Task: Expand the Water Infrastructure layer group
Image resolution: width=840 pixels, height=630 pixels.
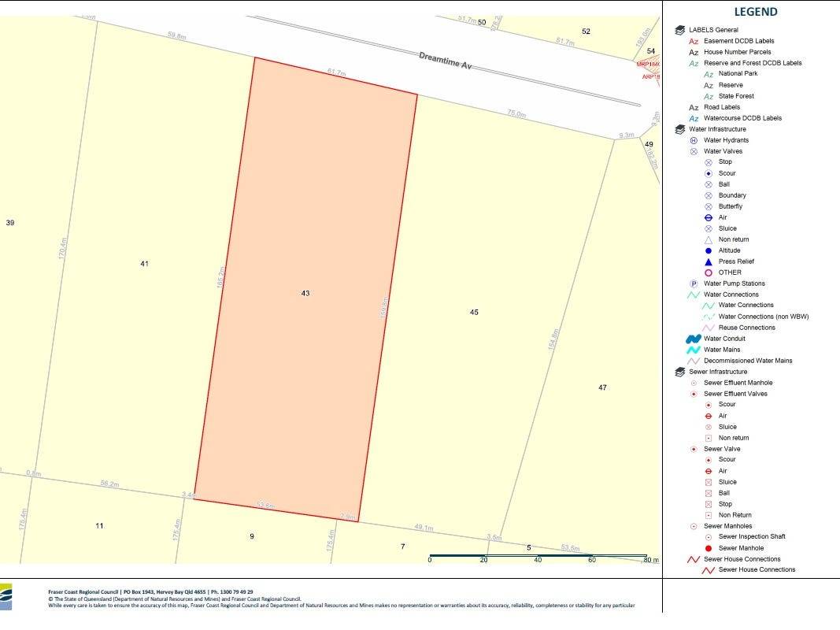Action: point(680,129)
